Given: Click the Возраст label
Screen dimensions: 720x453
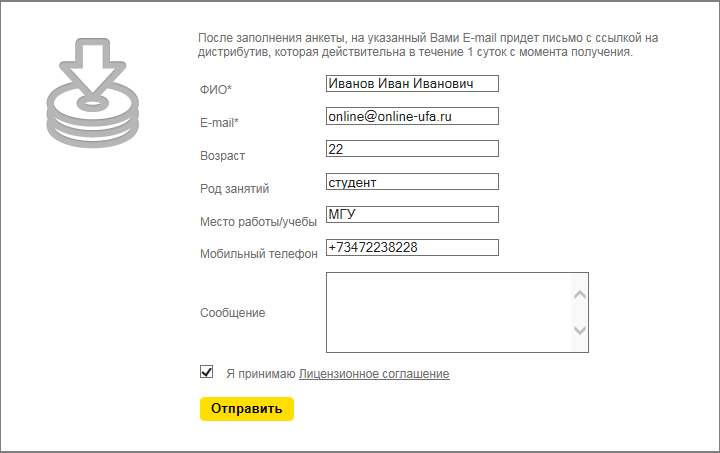Looking at the screenshot, I should 222,156.
